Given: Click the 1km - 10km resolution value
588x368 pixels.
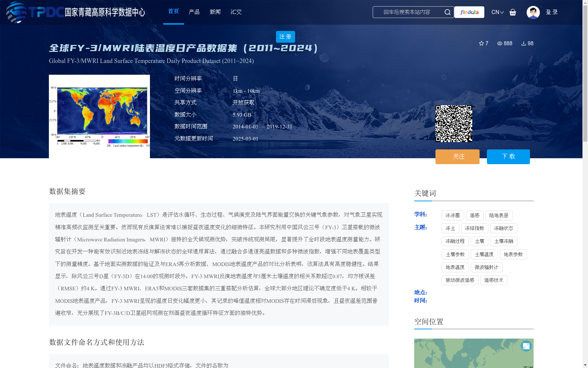Looking at the screenshot, I should 246,91.
